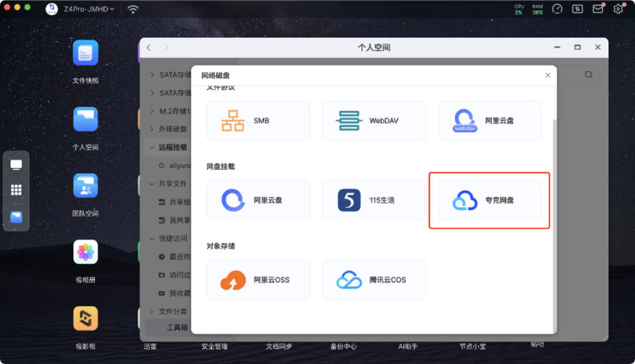
Task: Show desktop from left dock
Action: pos(16,164)
